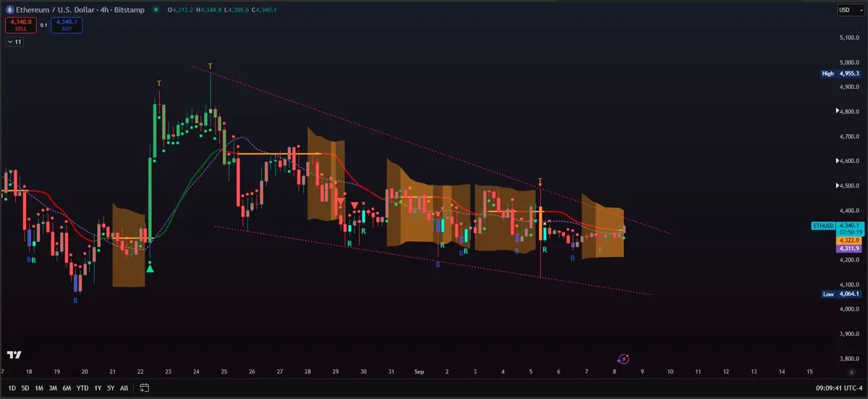
Task: Click the orange T marker near Sep 5
Action: coord(540,182)
